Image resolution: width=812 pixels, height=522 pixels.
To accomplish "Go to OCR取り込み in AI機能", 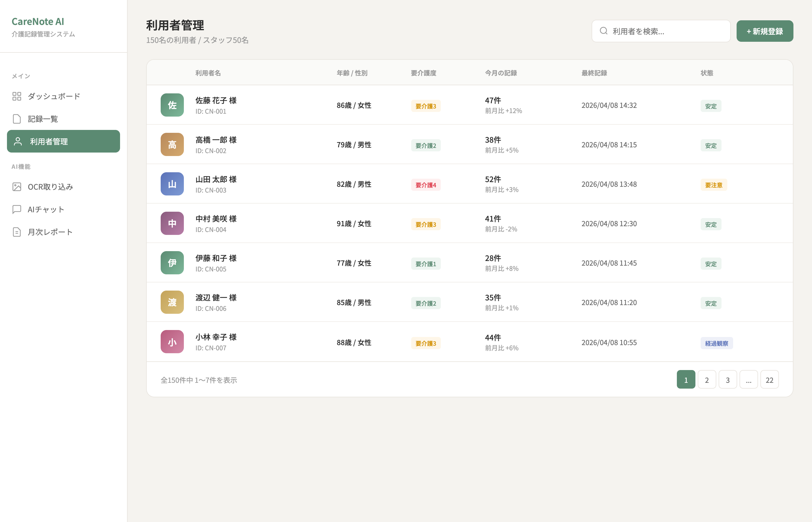I will click(64, 187).
